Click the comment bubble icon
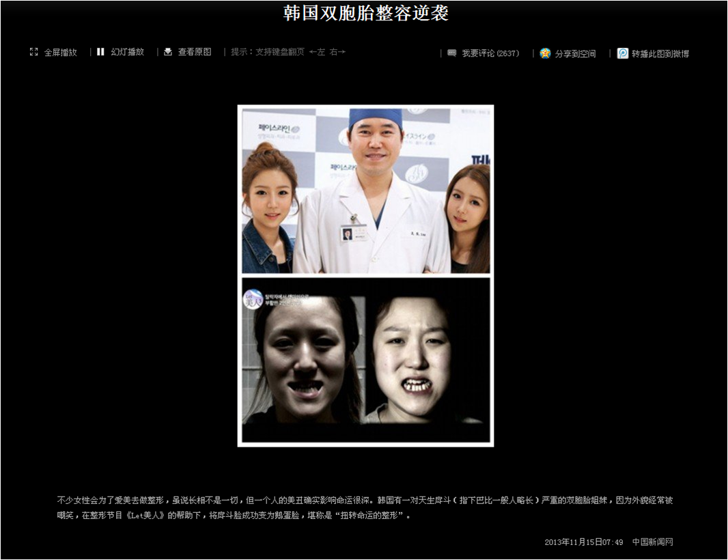Screen dimensions: 728x560 pos(451,53)
